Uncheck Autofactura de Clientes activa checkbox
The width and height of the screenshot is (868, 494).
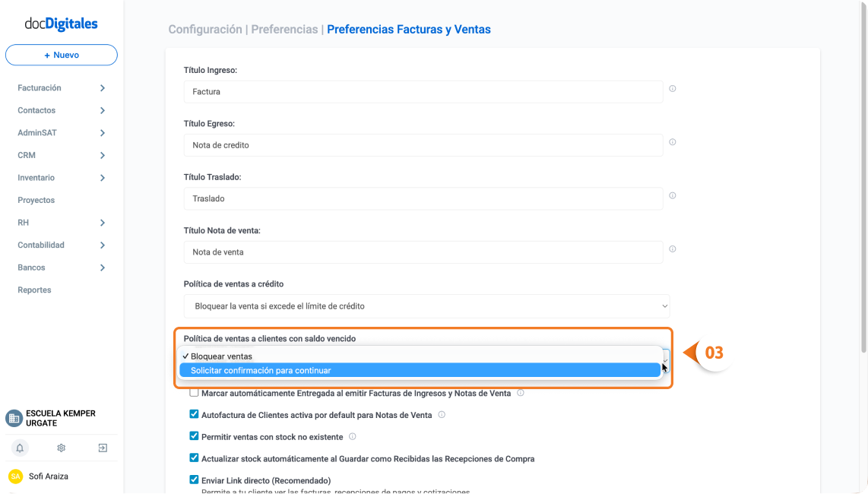click(194, 414)
